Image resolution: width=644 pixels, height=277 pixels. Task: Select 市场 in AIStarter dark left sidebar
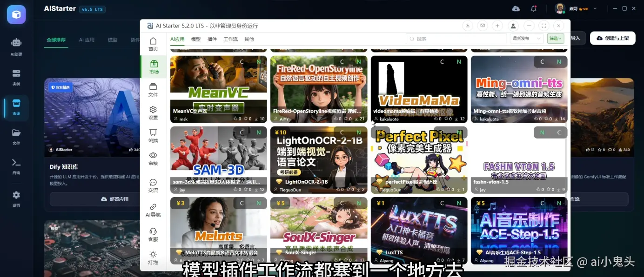pos(16,107)
